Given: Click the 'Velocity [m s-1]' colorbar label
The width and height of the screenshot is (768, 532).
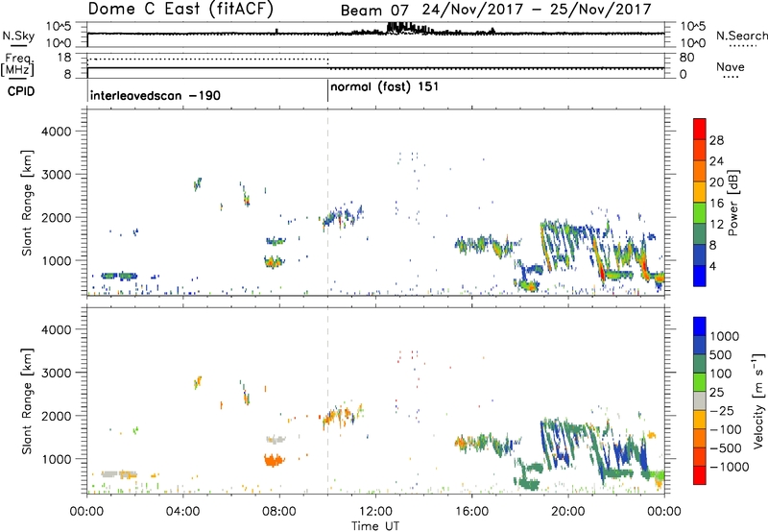Looking at the screenshot, I should coord(758,400).
